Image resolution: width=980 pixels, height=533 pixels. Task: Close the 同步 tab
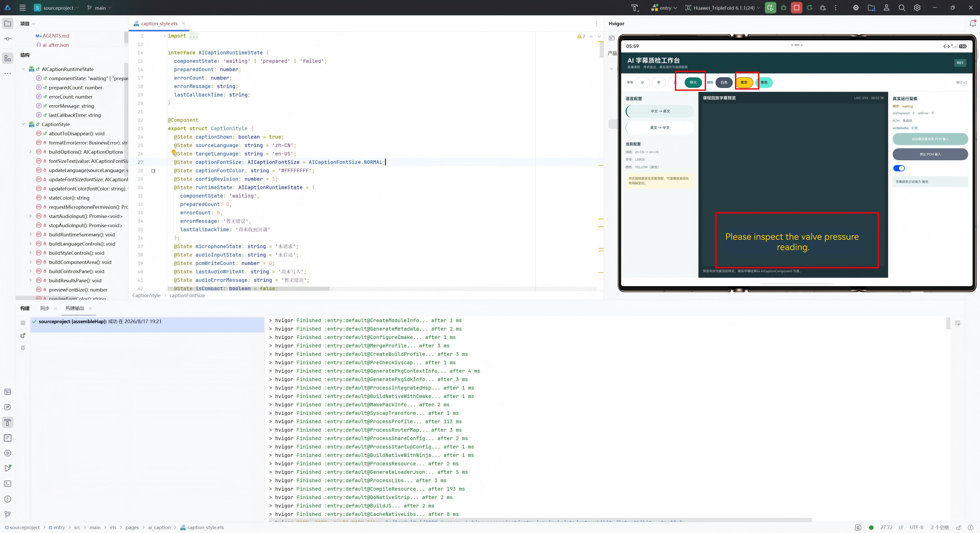click(x=56, y=308)
